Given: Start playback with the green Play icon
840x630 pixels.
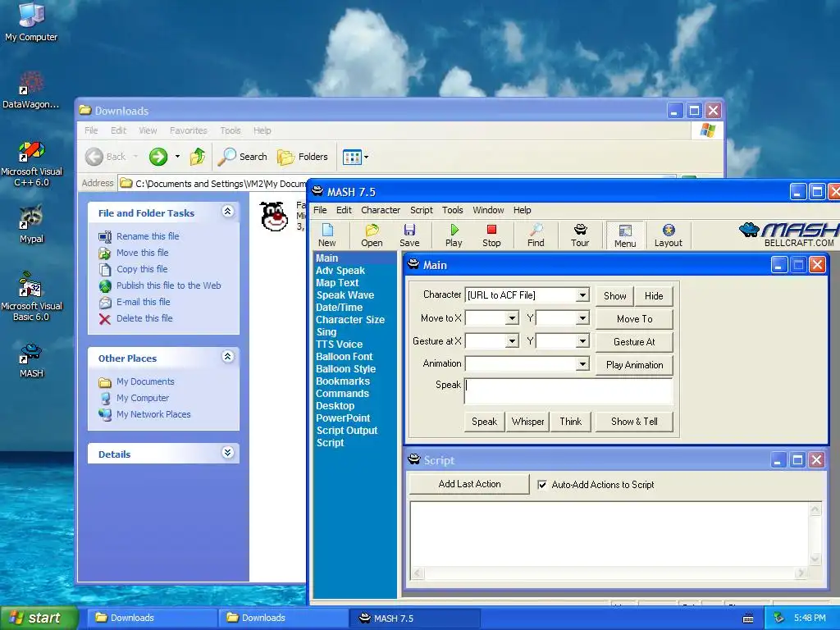Looking at the screenshot, I should click(x=454, y=235).
